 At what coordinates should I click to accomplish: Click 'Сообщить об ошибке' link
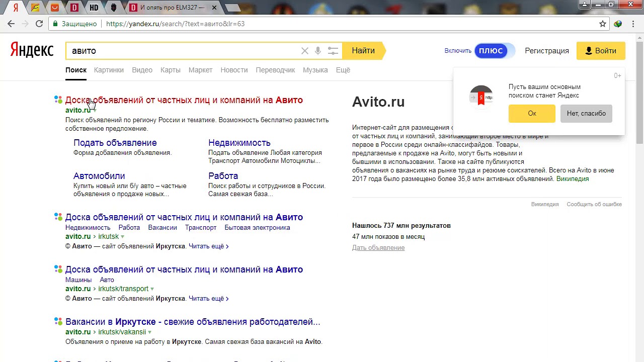[x=594, y=205]
